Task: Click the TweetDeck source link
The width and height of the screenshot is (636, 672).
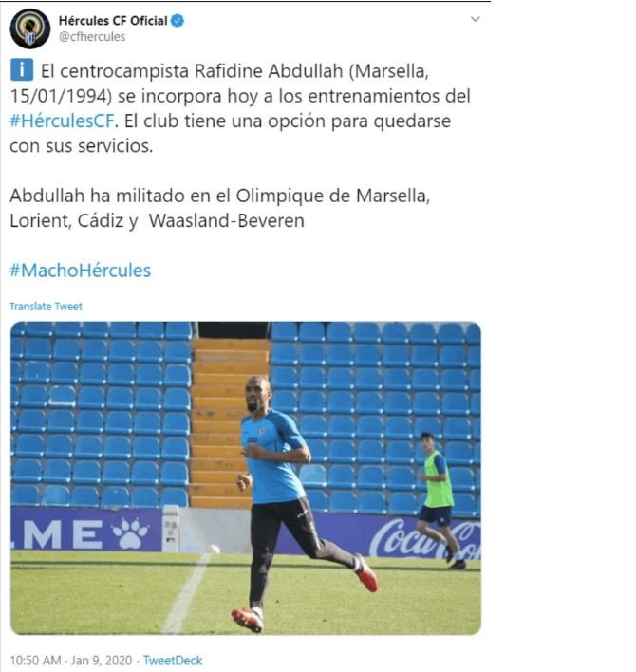Action: [173, 661]
